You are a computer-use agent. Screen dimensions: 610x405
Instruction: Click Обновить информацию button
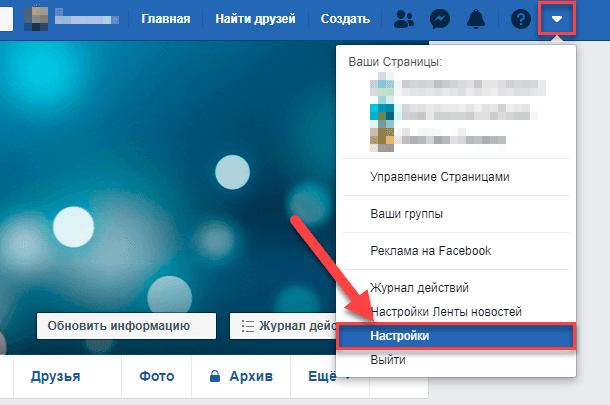(x=126, y=326)
